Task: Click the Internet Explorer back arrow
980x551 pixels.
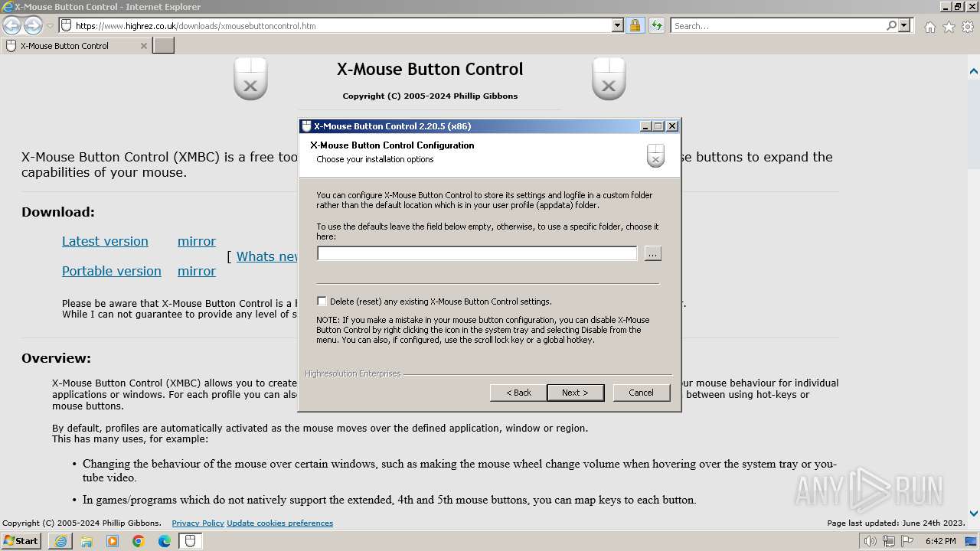Action: [11, 25]
